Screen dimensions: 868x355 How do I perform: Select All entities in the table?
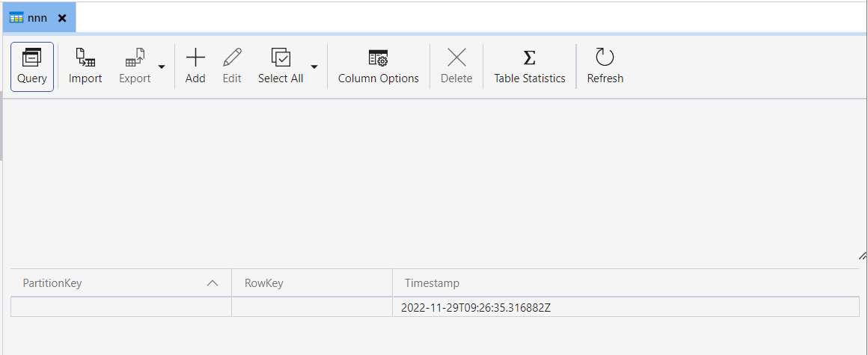(281, 67)
